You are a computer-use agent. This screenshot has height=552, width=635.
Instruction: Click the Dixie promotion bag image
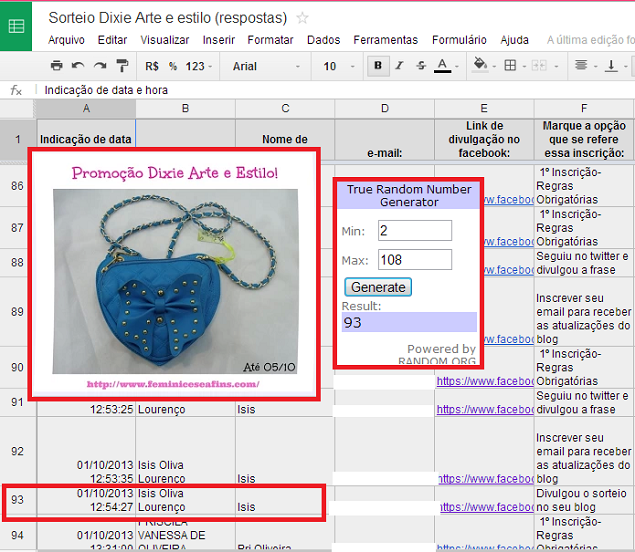pos(175,281)
